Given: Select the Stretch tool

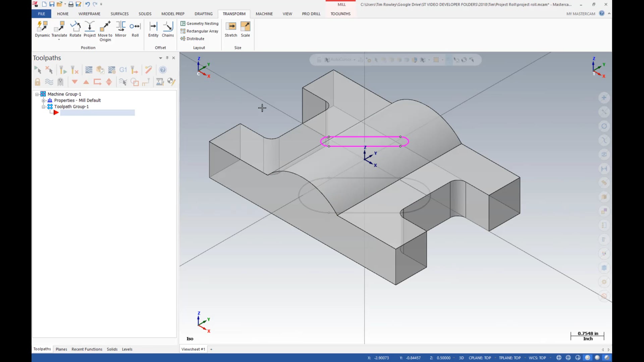Looking at the screenshot, I should (230, 29).
